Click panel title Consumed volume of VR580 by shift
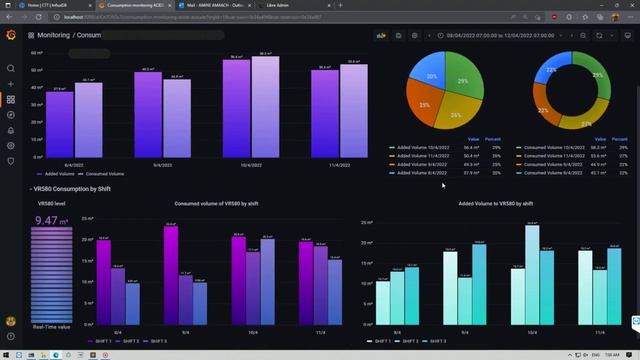Screen dimensions: 640x360 pos(216,204)
